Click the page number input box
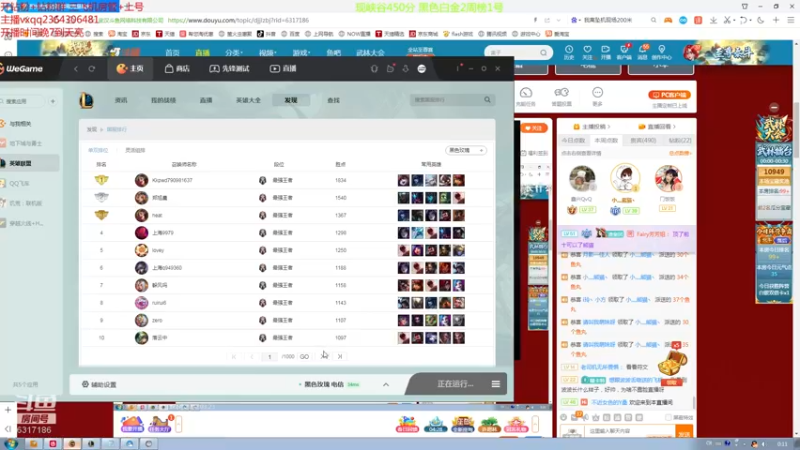The height and width of the screenshot is (450, 800). pos(269,357)
